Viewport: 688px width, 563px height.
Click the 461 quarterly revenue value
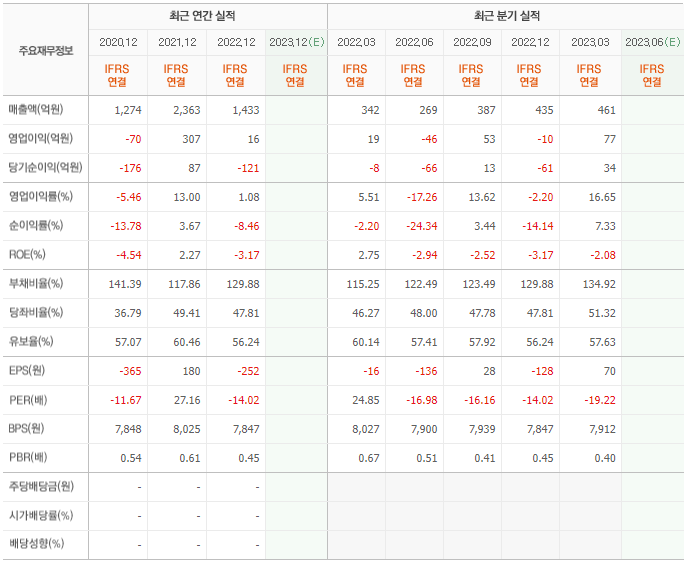point(607,110)
